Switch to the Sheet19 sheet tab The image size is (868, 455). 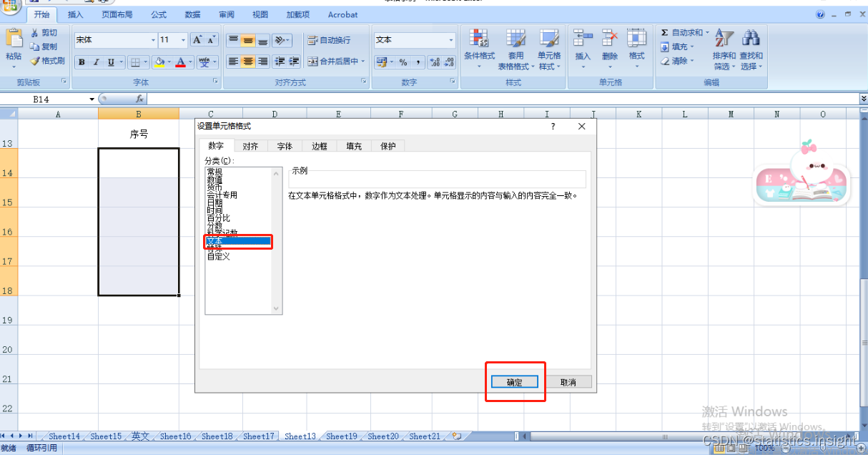pos(342,436)
